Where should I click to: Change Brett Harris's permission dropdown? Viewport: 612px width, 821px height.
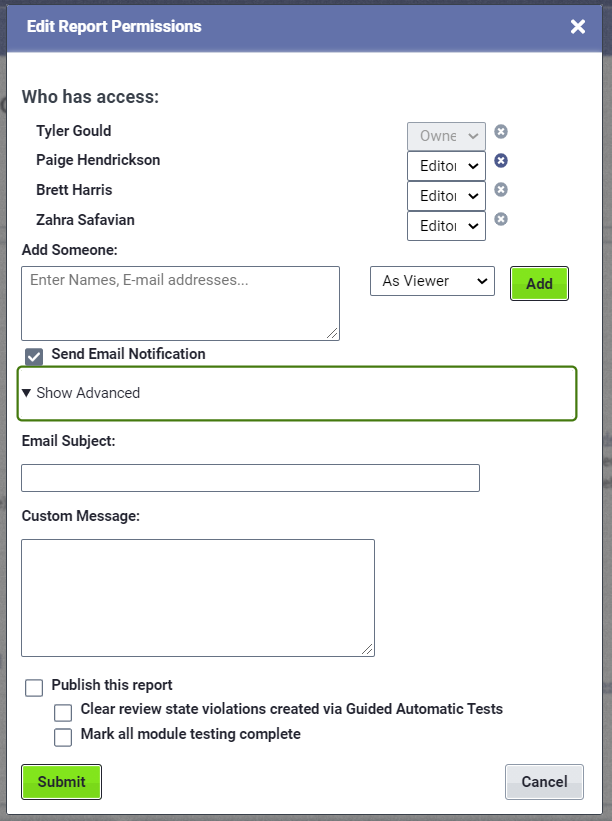point(445,195)
